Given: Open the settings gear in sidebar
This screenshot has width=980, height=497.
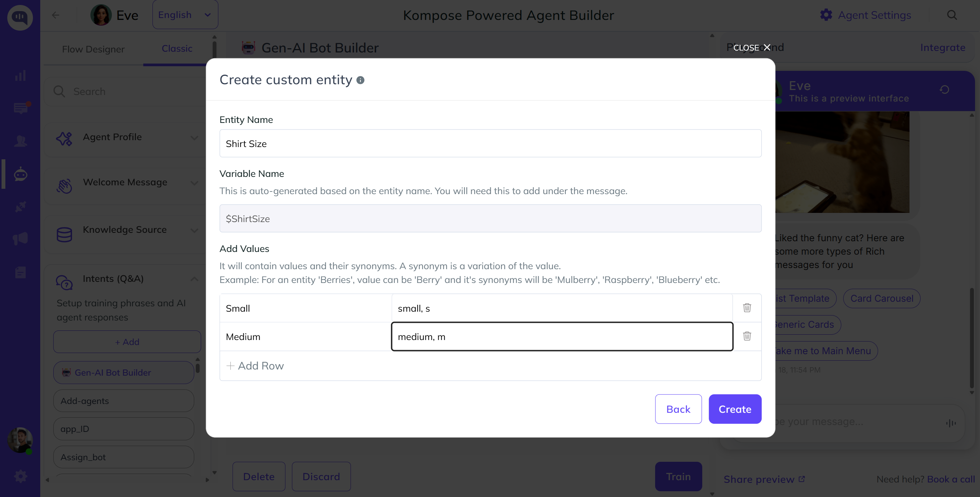Looking at the screenshot, I should 20,476.
